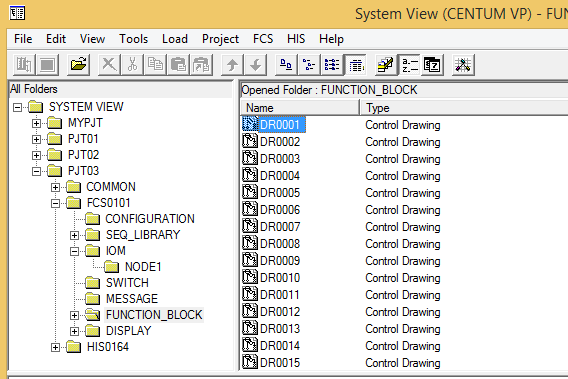Click the Paste Shortcut toolbar icon
568x379 pixels.
pyautogui.click(x=202, y=65)
